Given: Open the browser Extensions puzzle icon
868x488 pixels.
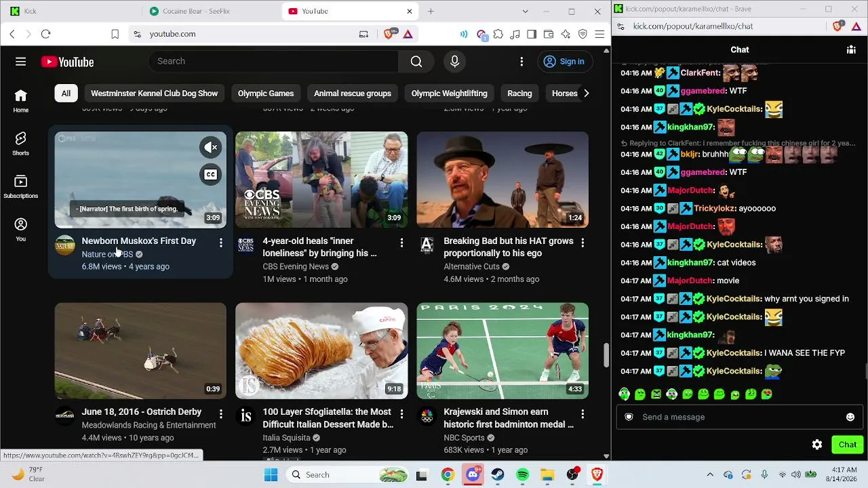Looking at the screenshot, I should [x=498, y=34].
